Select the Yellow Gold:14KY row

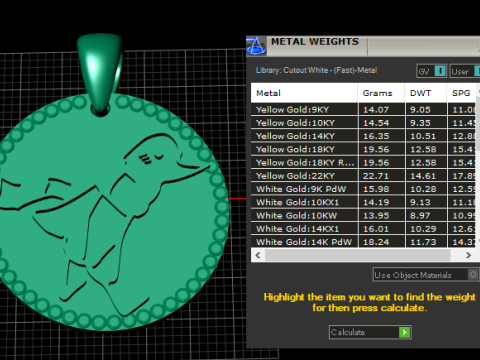[363, 136]
